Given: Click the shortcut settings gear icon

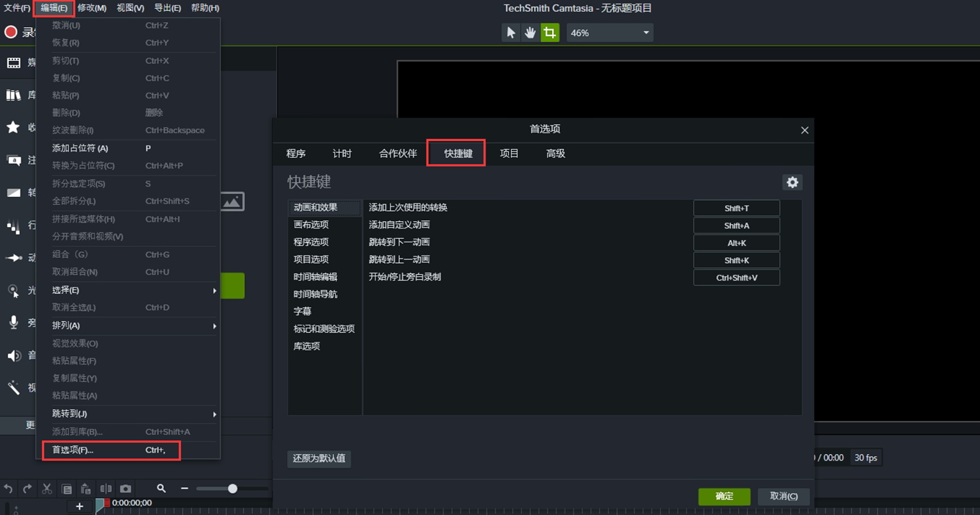Looking at the screenshot, I should click(792, 182).
